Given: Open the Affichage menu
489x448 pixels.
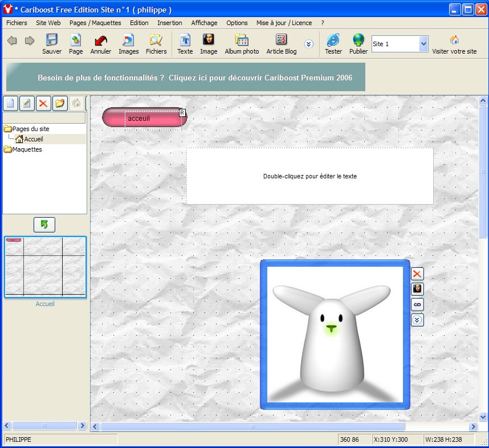Looking at the screenshot, I should (204, 23).
